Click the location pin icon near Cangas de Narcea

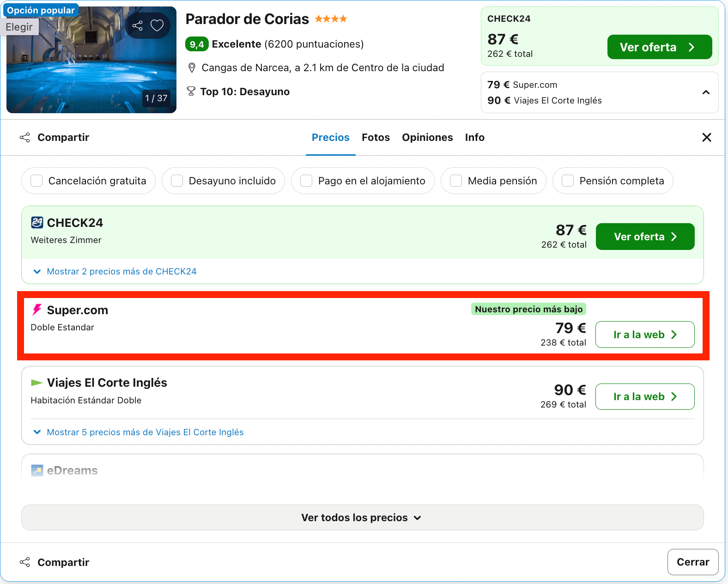click(x=192, y=68)
